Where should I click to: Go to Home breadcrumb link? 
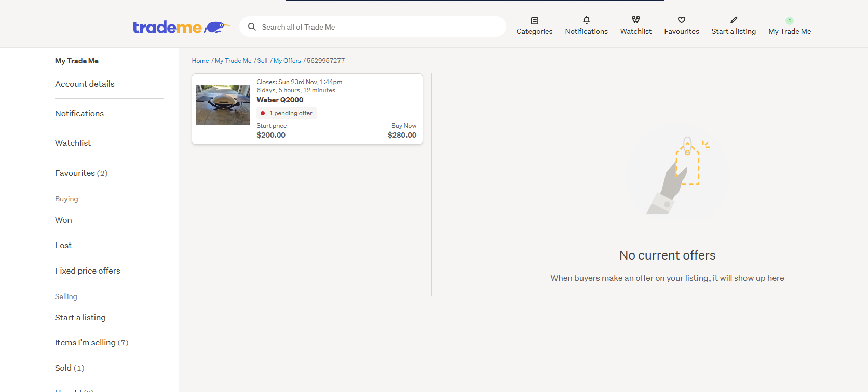200,61
